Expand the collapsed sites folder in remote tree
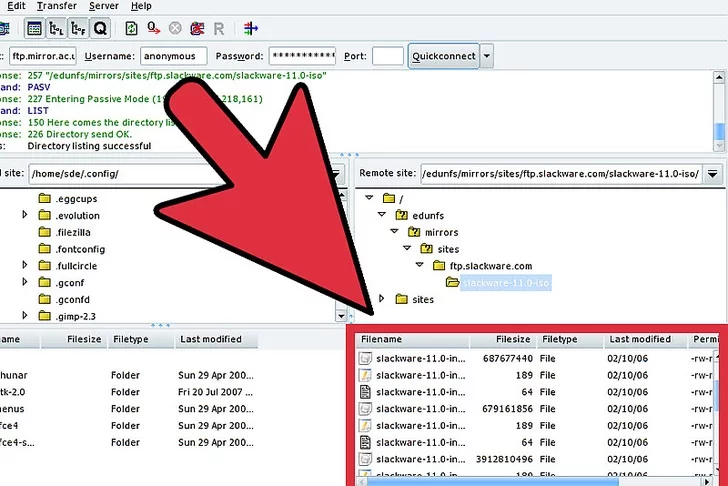The width and height of the screenshot is (728, 486). [381, 299]
